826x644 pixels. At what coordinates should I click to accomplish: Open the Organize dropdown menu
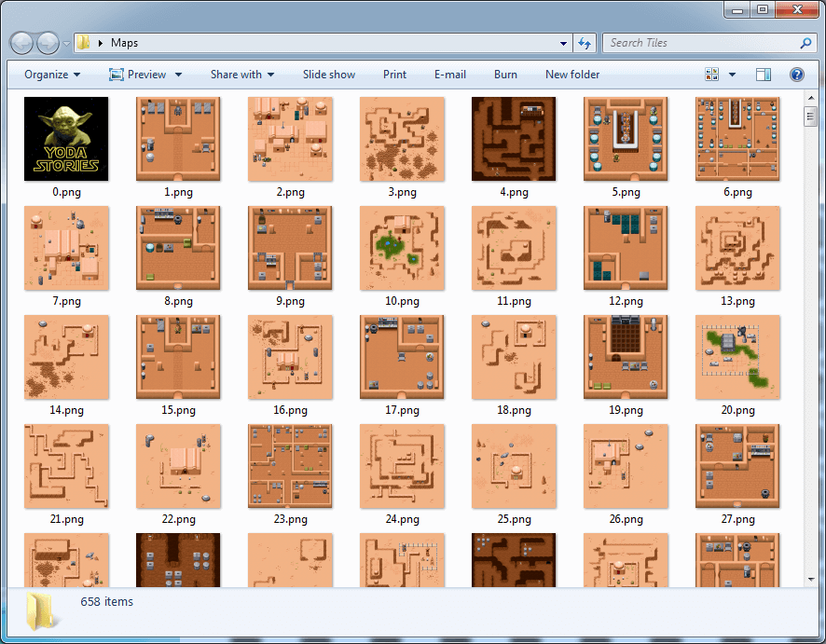pos(52,75)
